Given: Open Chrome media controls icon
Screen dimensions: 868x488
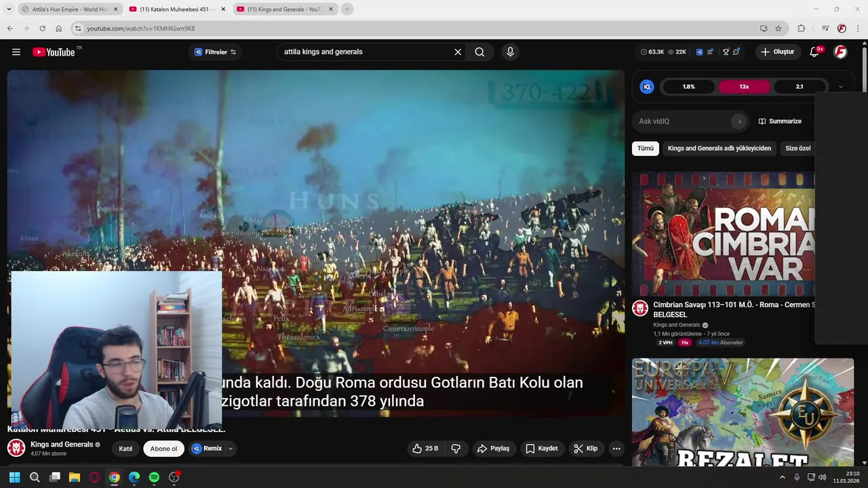Looking at the screenshot, I should tap(825, 28).
